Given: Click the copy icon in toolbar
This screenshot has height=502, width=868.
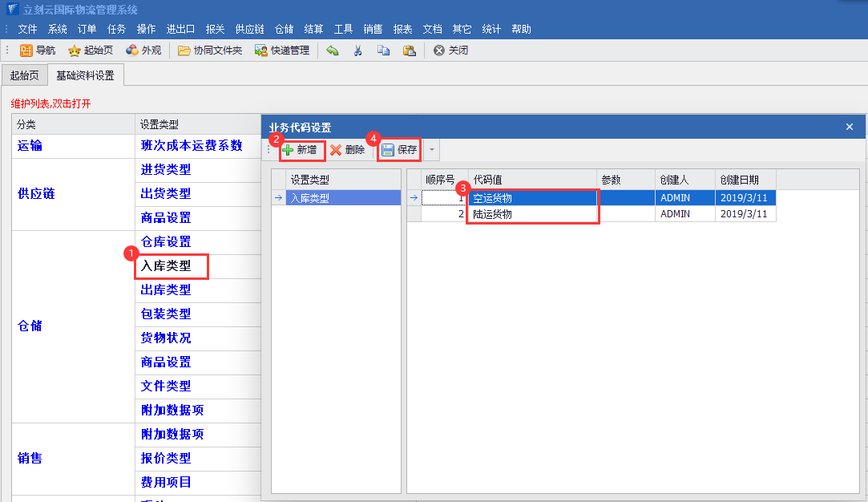Looking at the screenshot, I should pos(383,51).
